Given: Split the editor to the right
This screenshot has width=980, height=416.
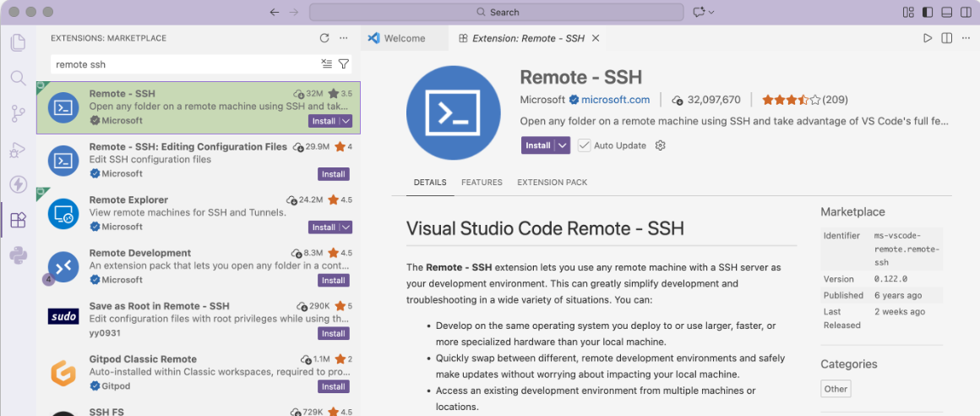Looking at the screenshot, I should pos(947,38).
